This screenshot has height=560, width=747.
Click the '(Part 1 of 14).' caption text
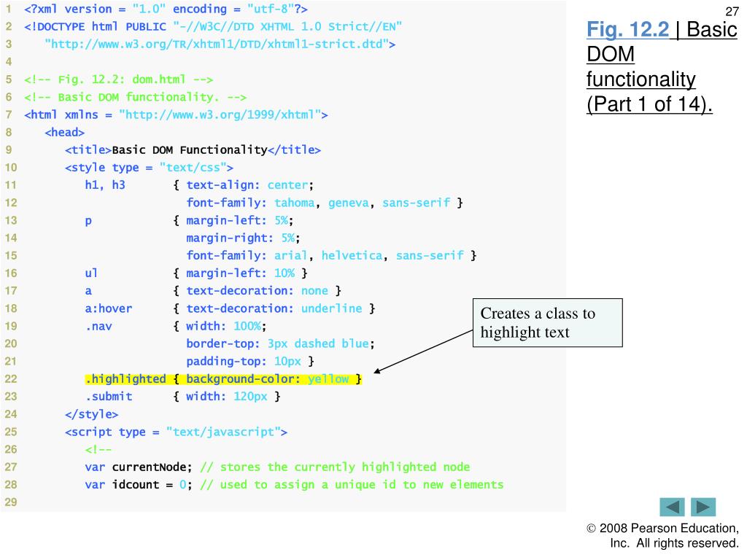[649, 104]
